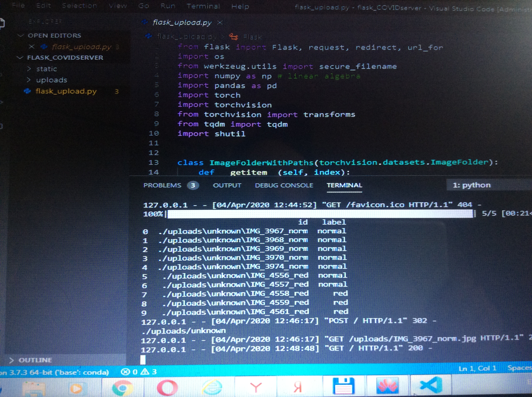This screenshot has height=397, width=532.
Task: Click the errors and warnings status bar indicator
Action: coord(139,372)
